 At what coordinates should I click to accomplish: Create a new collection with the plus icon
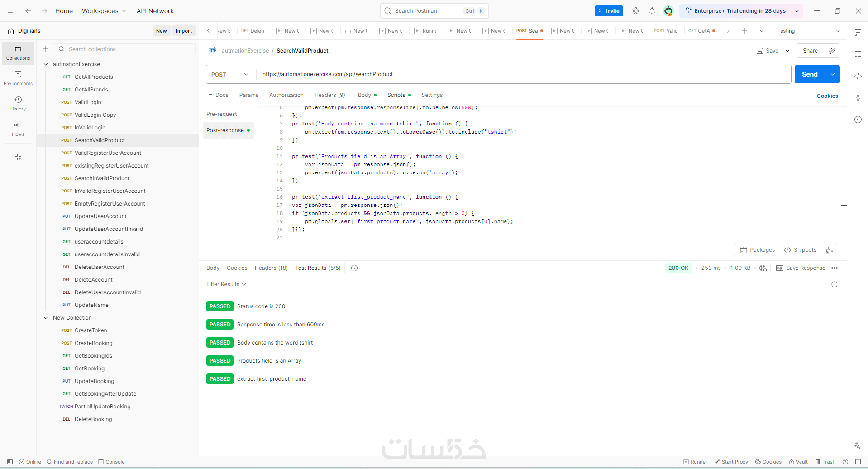coord(46,49)
